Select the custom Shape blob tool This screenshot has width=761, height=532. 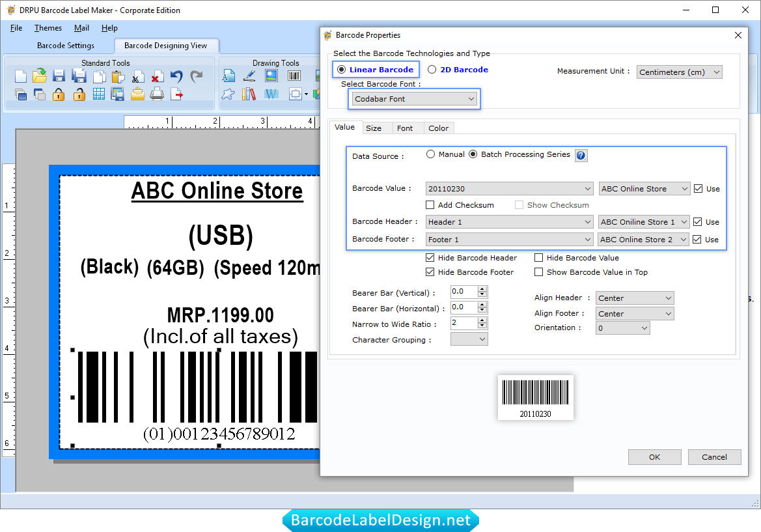click(228, 94)
